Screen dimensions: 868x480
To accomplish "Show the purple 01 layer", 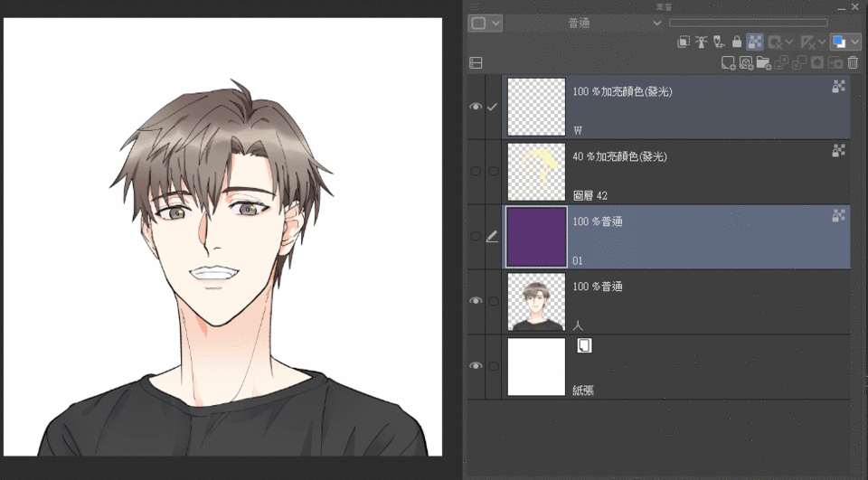I will [476, 237].
